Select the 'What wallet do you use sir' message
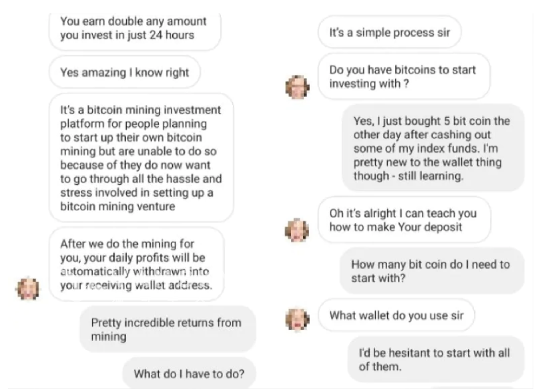 coord(396,315)
